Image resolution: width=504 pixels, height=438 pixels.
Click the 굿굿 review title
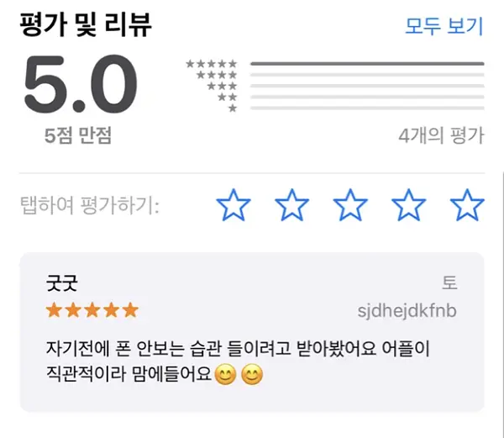point(61,283)
